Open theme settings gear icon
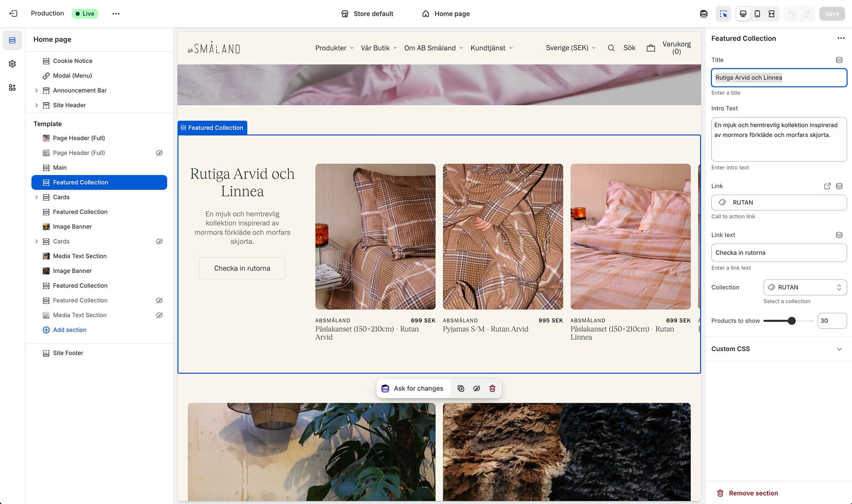This screenshot has height=504, width=852. [12, 64]
